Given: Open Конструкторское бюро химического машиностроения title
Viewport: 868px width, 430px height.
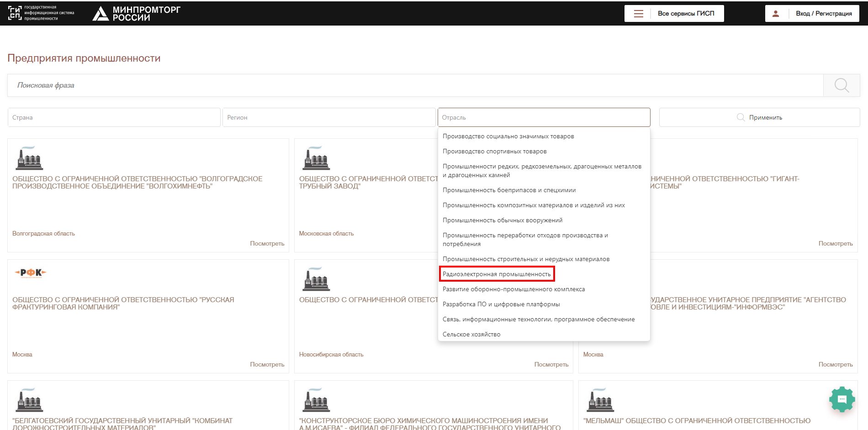Looking at the screenshot, I should click(430, 424).
